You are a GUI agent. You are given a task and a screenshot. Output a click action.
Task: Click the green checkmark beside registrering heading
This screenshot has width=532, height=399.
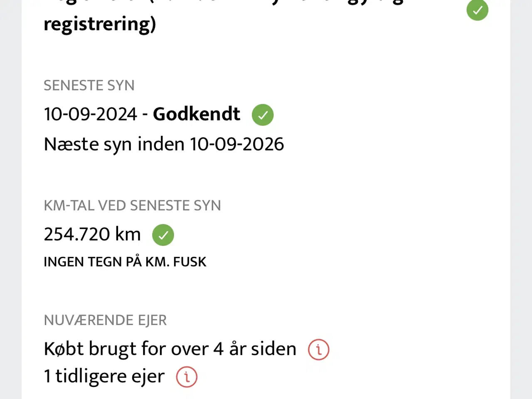tap(477, 10)
